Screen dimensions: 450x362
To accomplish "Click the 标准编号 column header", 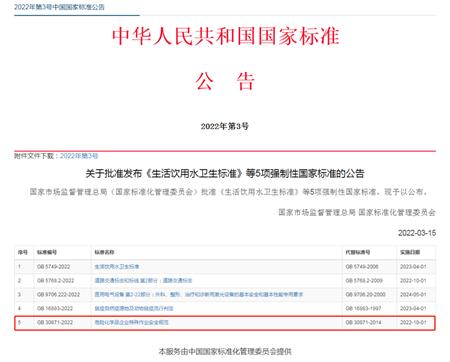I will tap(47, 252).
